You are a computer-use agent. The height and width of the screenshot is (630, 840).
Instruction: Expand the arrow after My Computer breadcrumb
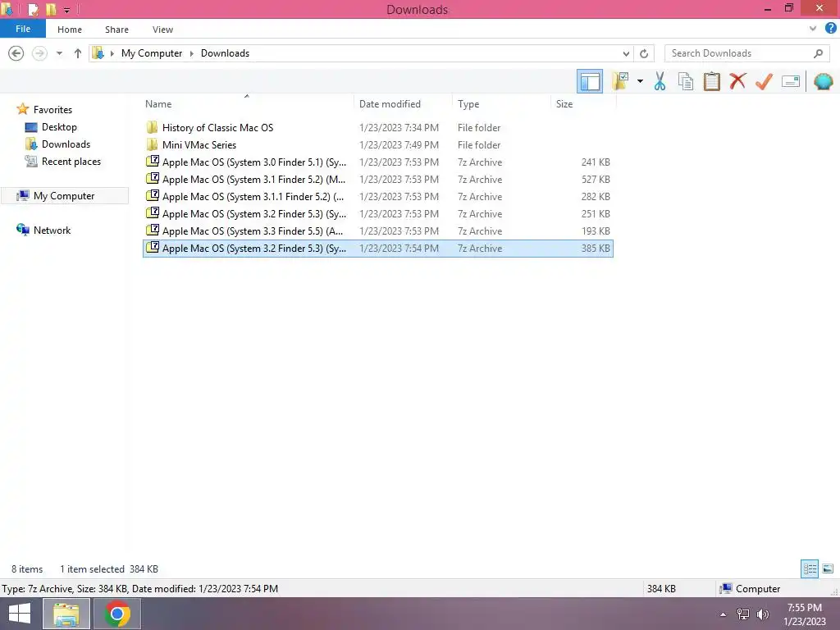(x=192, y=53)
